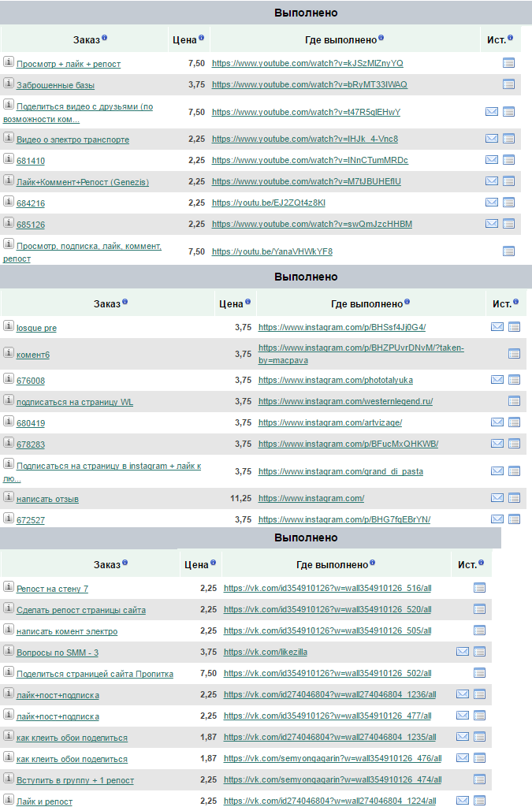Open history icon in 'Видео о электро транспорте' row

[508, 139]
